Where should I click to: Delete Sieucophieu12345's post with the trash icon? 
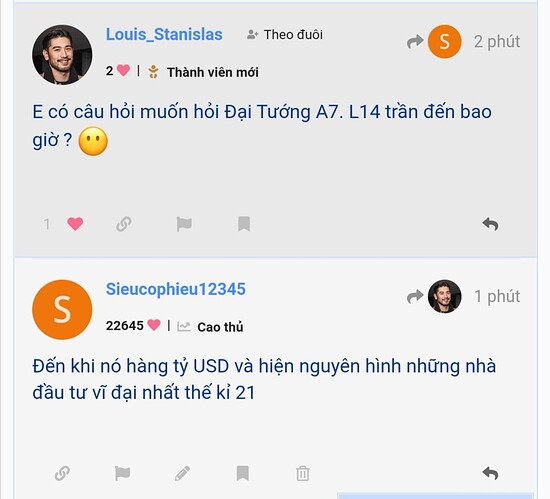pyautogui.click(x=303, y=473)
